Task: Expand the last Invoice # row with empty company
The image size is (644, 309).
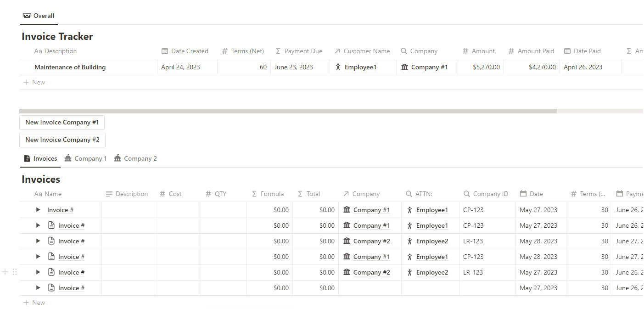Action: [x=38, y=288]
